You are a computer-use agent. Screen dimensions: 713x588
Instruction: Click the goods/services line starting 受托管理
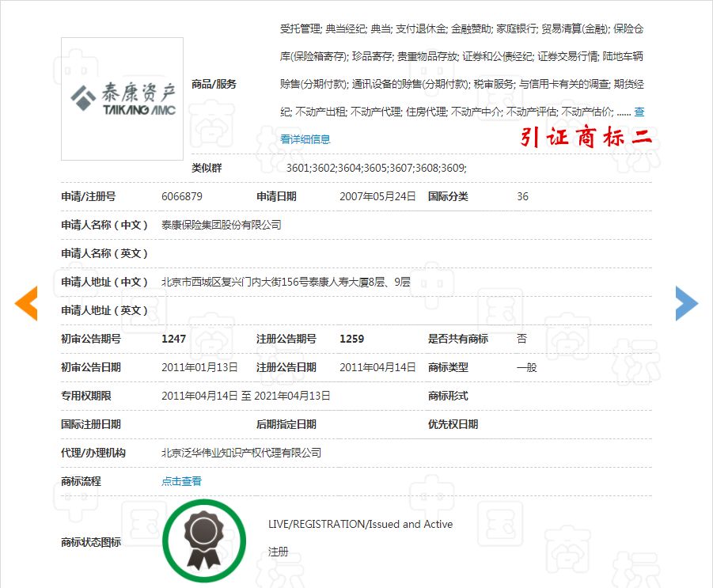pyautogui.click(x=461, y=29)
